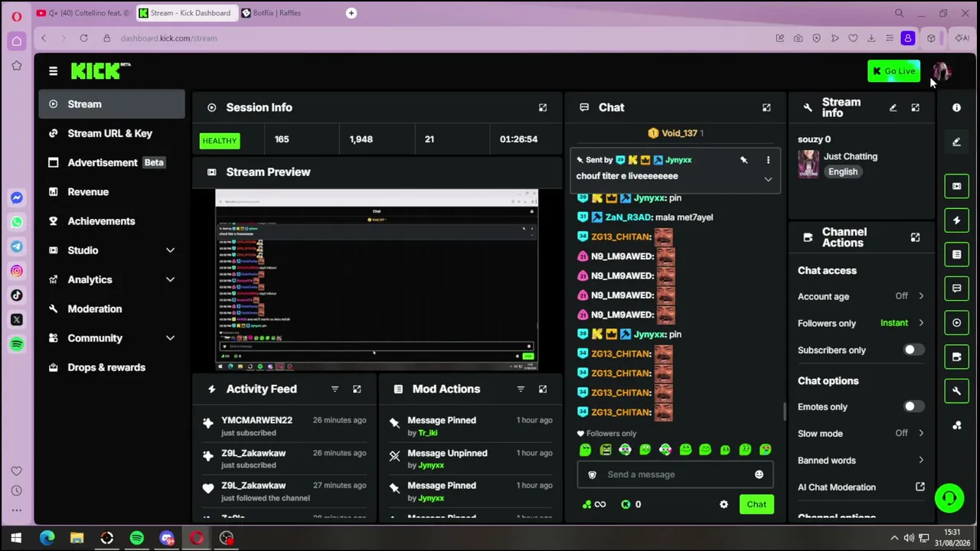The width and height of the screenshot is (980, 551).
Task: Open Messenger in Opera sidebar
Action: coord(17,197)
